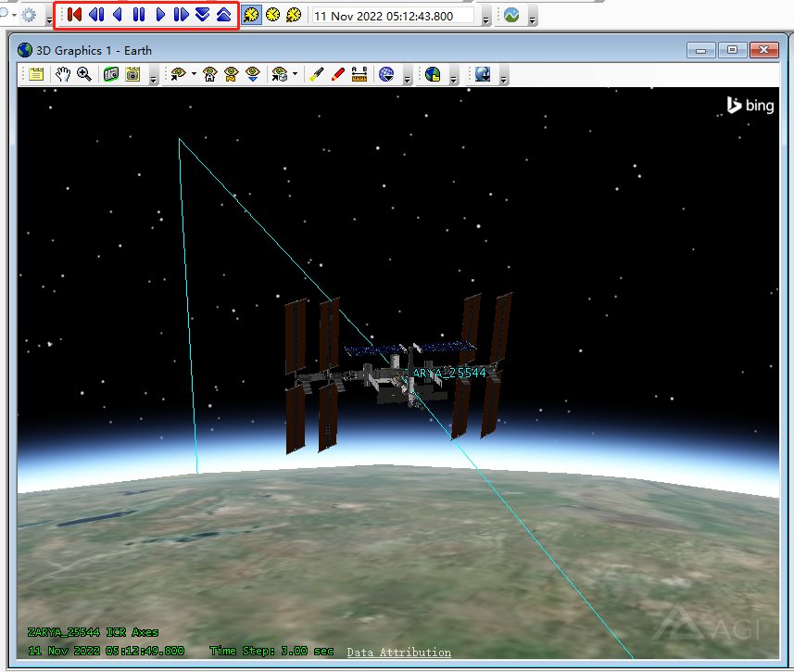Viewport: 794px width, 672px height.
Task: Select the grab globe hand tool
Action: [x=64, y=75]
